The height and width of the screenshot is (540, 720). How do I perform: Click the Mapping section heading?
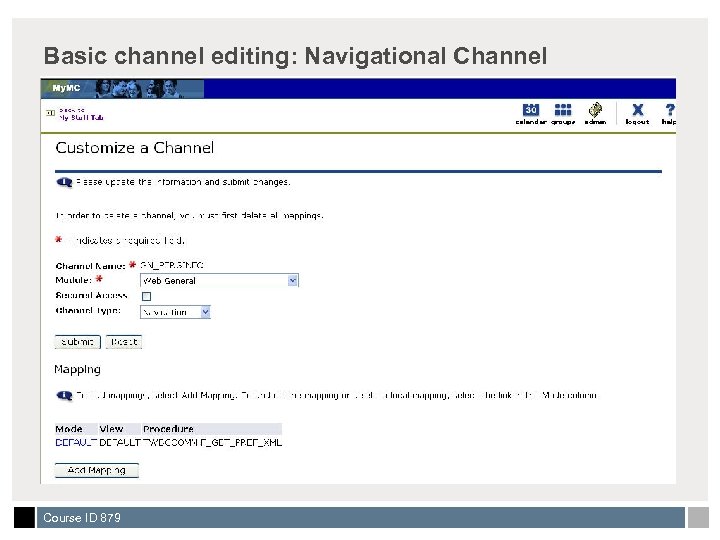[x=77, y=369]
